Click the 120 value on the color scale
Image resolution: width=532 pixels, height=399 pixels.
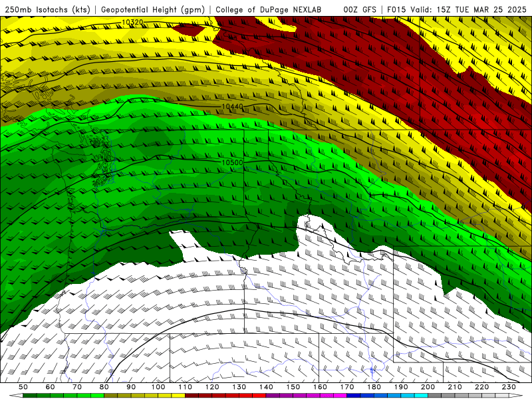point(212,387)
